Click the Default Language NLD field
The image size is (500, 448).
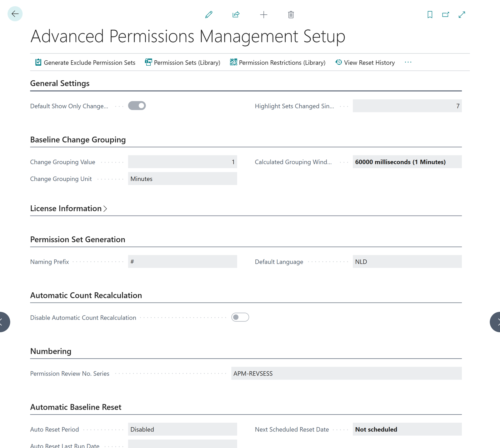pos(407,262)
